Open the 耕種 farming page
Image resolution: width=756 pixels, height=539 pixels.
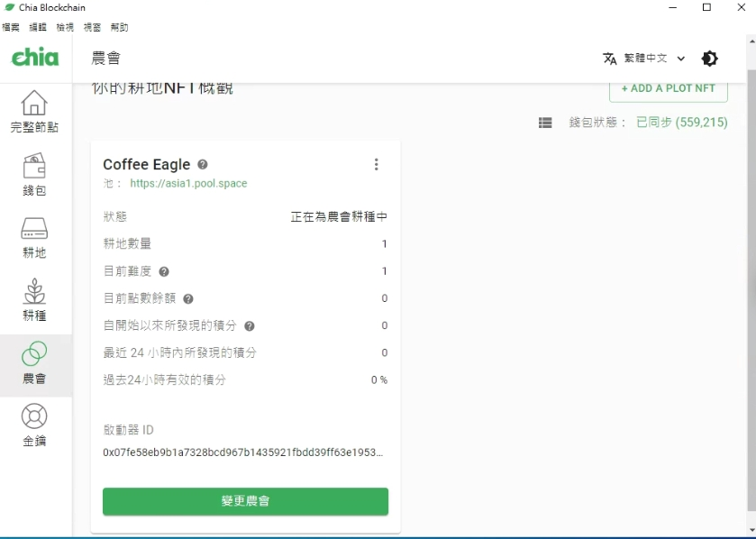pos(35,300)
